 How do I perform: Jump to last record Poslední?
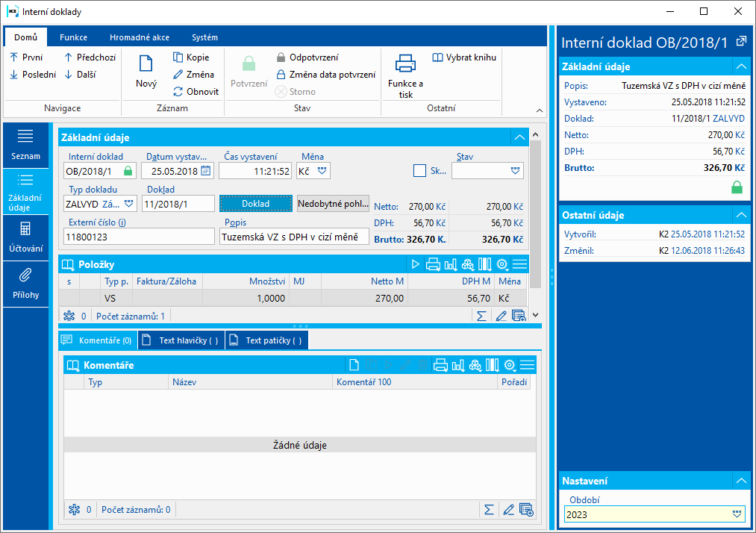33,75
